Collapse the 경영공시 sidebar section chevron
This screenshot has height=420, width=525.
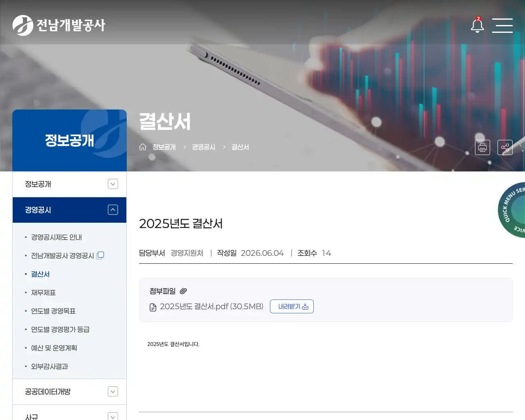pyautogui.click(x=113, y=210)
